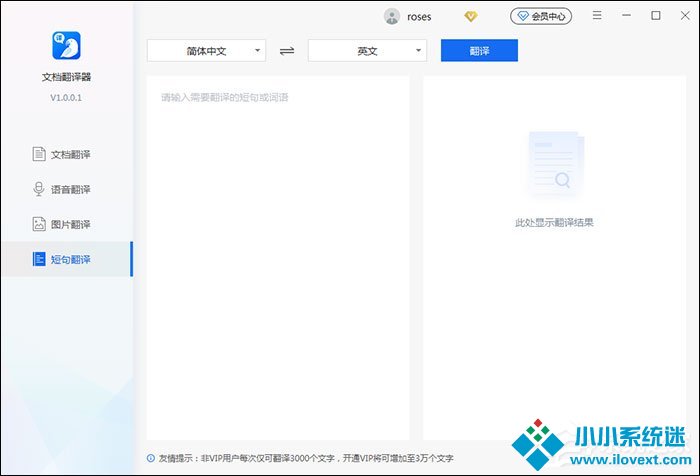Open the 会员中心 member center
This screenshot has height=476, width=700.
click(x=541, y=16)
